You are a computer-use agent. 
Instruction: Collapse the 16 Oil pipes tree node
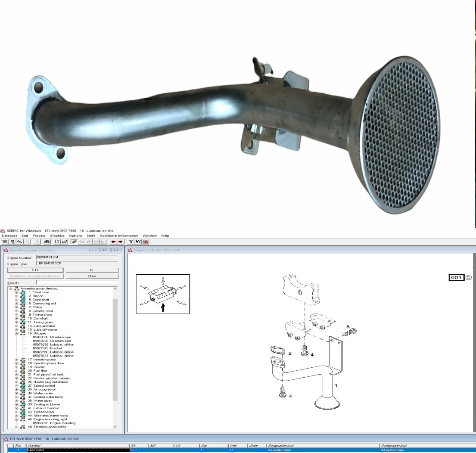coord(17,333)
